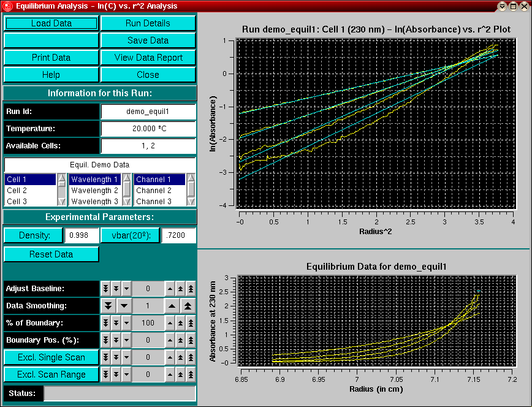Click double-up arrow for Data Smoothing
This screenshot has height=407, width=532.
coord(186,305)
